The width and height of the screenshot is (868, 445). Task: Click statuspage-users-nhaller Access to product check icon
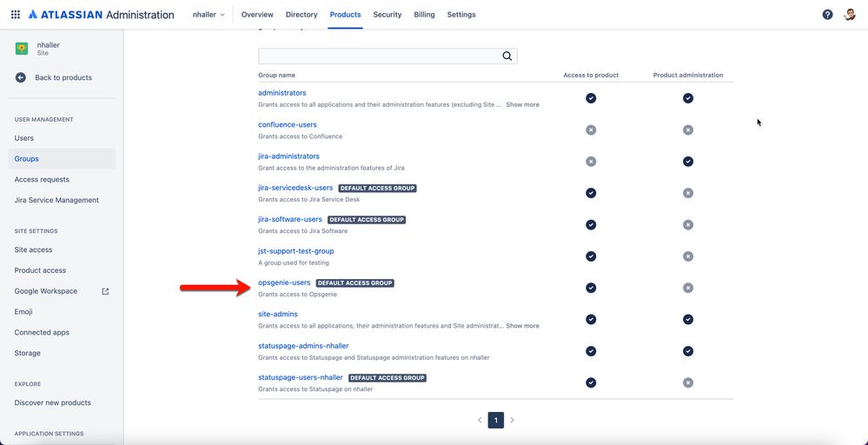(x=591, y=382)
